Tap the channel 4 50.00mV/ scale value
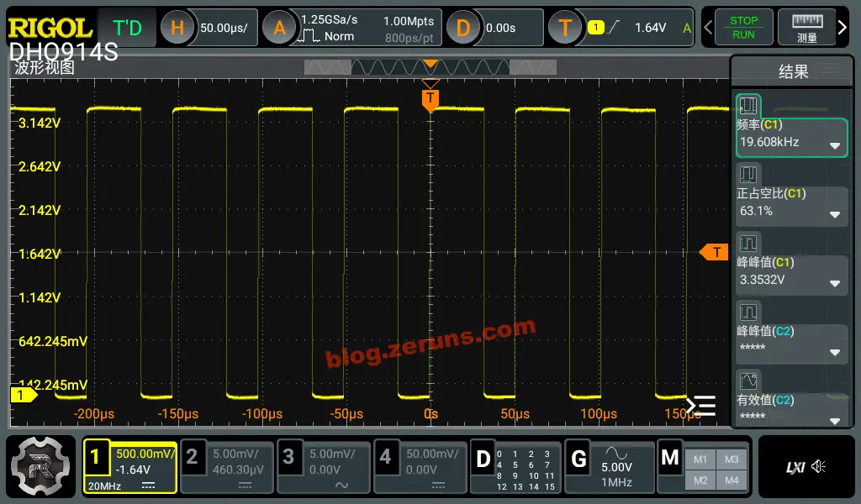Screen dimensions: 861x504 point(432,454)
